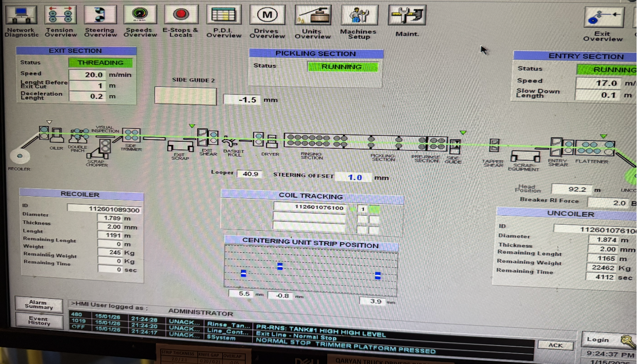Open Speeds Overview gauge icon
Image resolution: width=640 pixels, height=364 pixels.
click(x=140, y=15)
